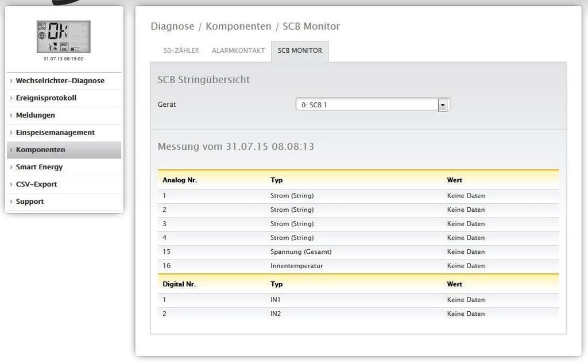Expand chevron next to Einspeisemanagement
The image size is (588, 364).
click(11, 132)
